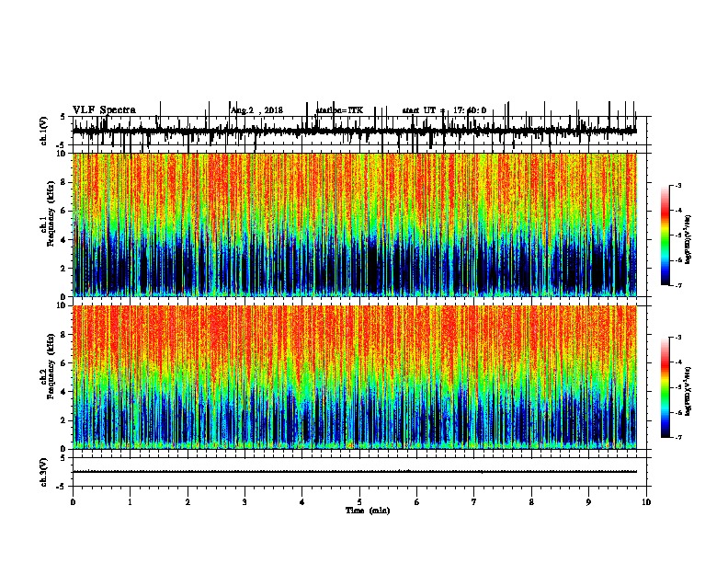Click the "Time (min)" axis title
Screen dimensions: 728x563
point(368,511)
